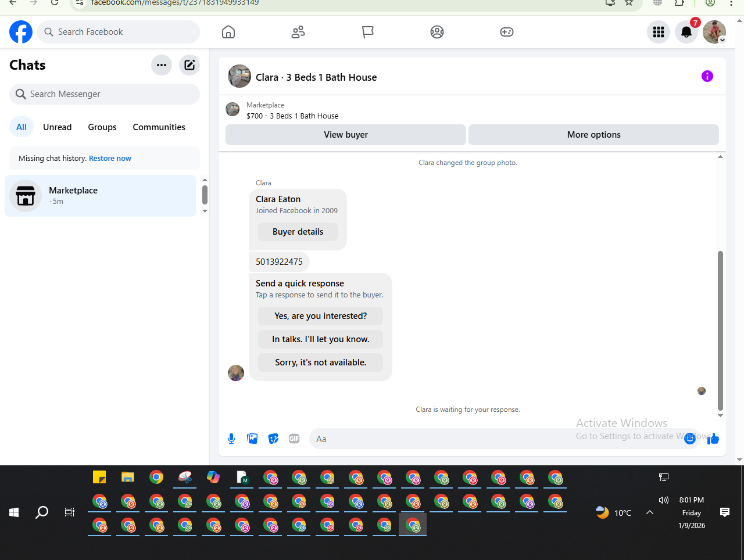Screen dimensions: 744x560
Task: Open Sticky Notes from taskbar
Action: (99, 478)
